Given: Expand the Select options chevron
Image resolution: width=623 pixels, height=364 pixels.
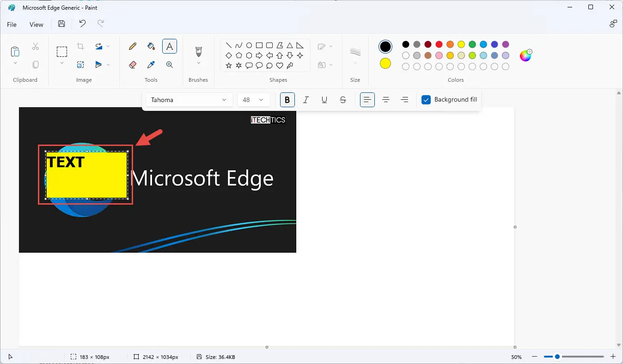Looking at the screenshot, I should point(62,63).
